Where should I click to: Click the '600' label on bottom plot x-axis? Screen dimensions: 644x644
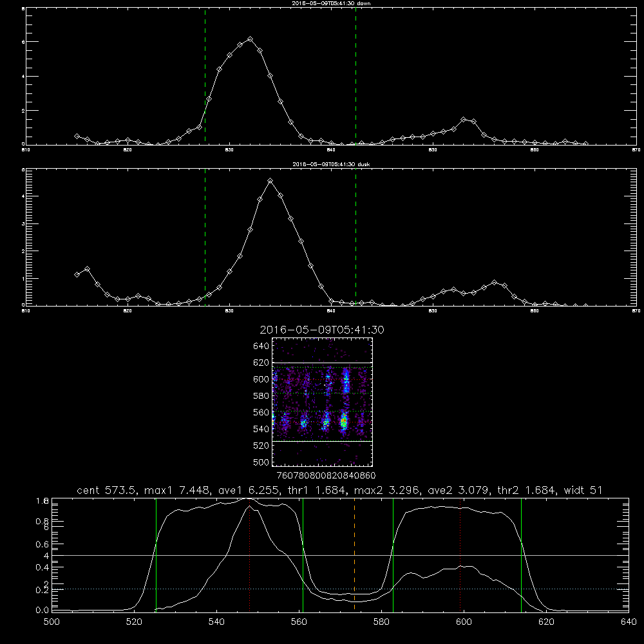point(464,622)
